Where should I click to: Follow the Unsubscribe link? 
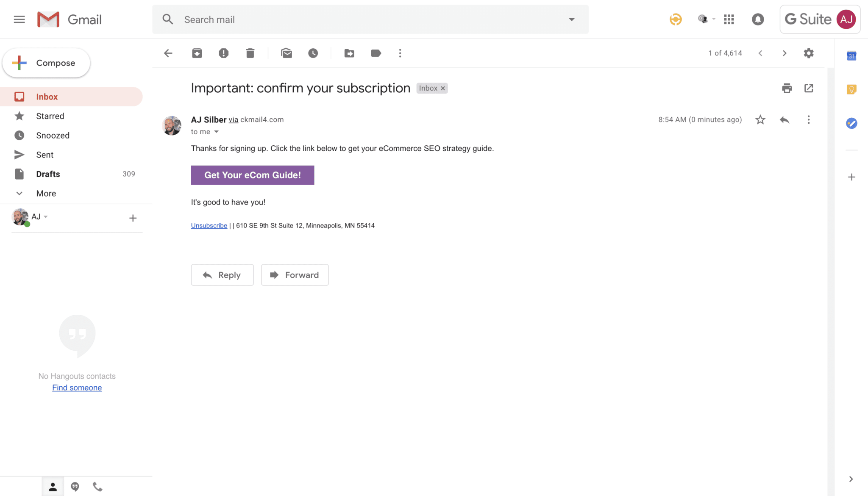click(209, 225)
